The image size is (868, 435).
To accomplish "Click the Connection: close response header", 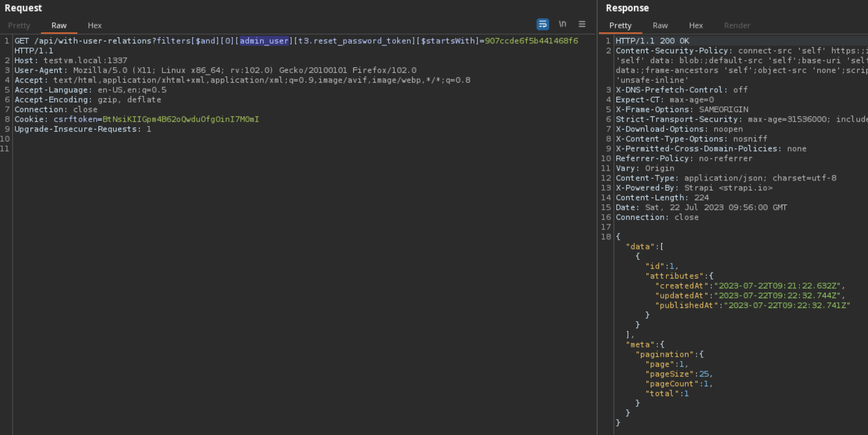I will coord(657,217).
